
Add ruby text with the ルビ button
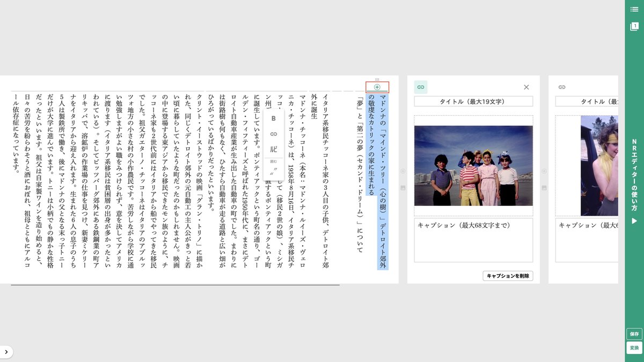pos(273,149)
